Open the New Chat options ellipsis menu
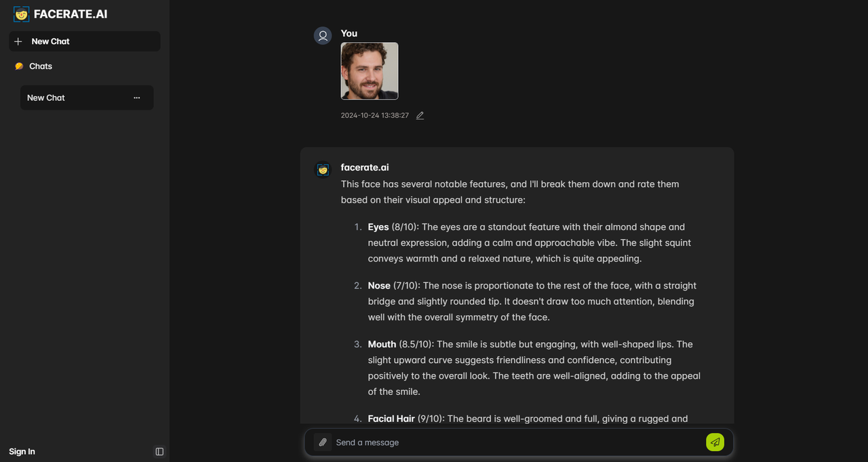This screenshot has height=462, width=868. click(x=137, y=98)
